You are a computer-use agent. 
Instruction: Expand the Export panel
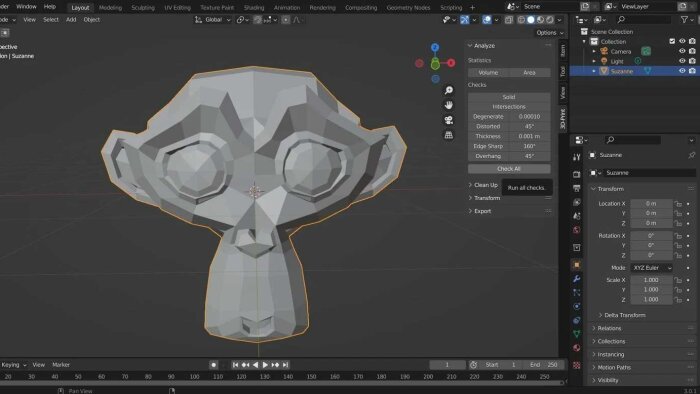click(479, 211)
